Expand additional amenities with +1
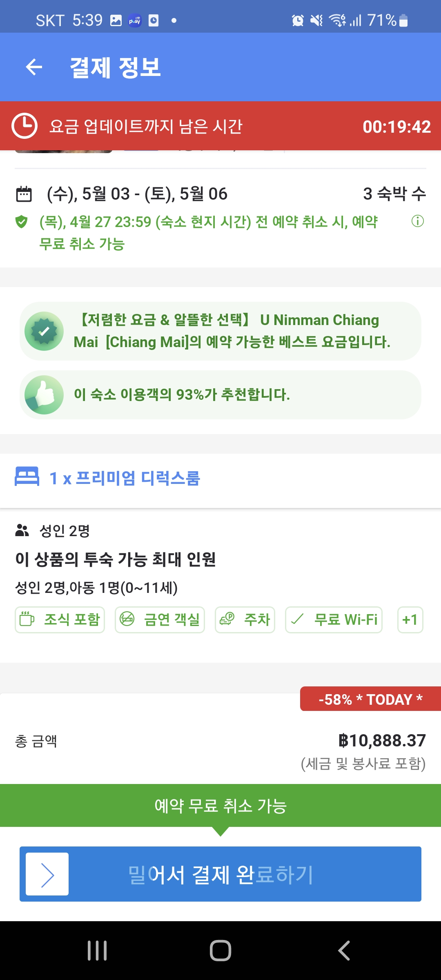 410,620
